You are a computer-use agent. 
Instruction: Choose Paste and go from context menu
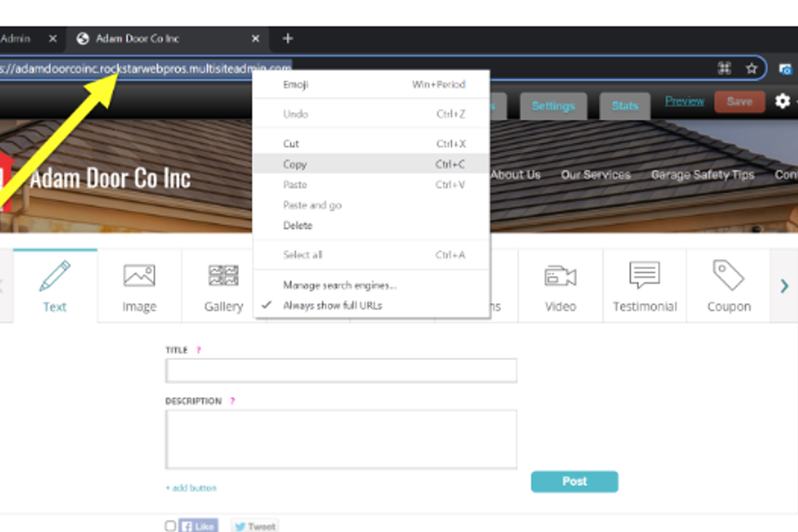point(372,204)
